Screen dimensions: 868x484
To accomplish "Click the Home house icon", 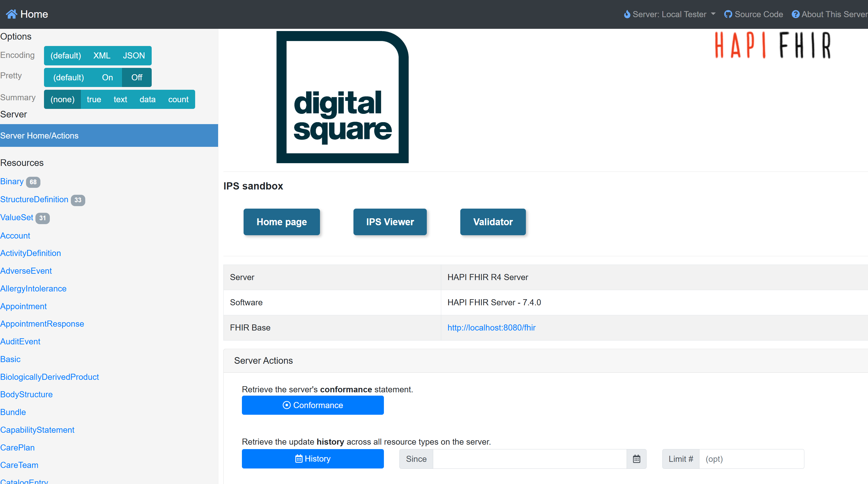I will pyautogui.click(x=11, y=14).
